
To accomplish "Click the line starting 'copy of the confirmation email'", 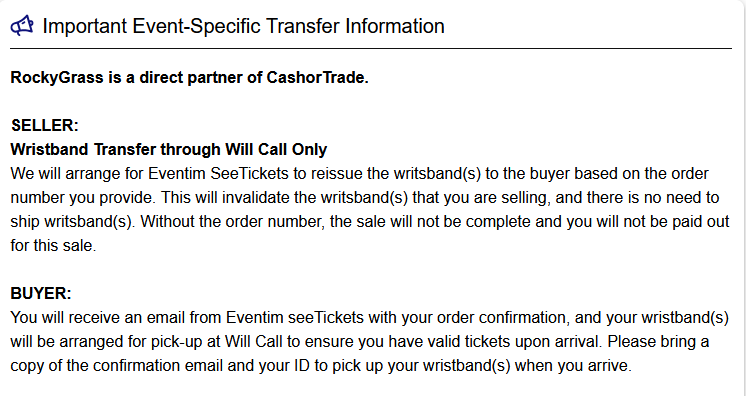I will [321, 366].
